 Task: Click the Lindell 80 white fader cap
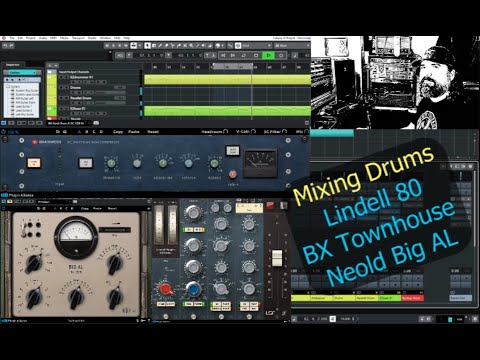coord(277,258)
